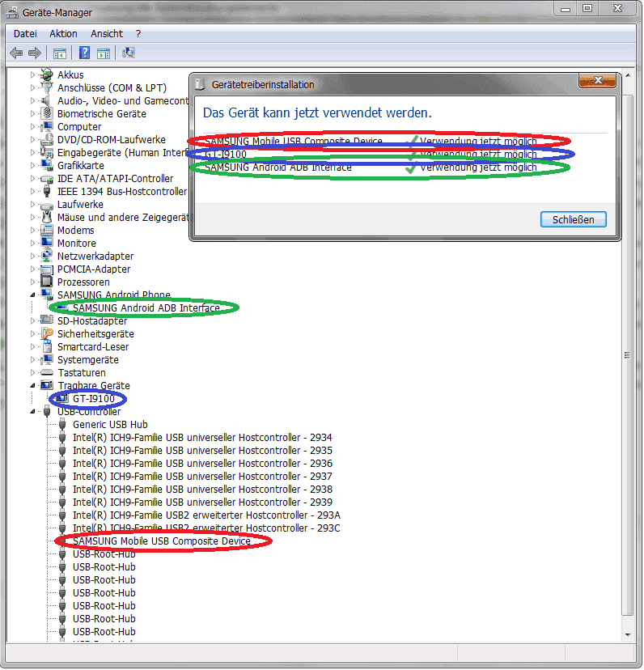Select ICH9 USB2 erweiterter Hostcontroller - 293A

click(206, 515)
